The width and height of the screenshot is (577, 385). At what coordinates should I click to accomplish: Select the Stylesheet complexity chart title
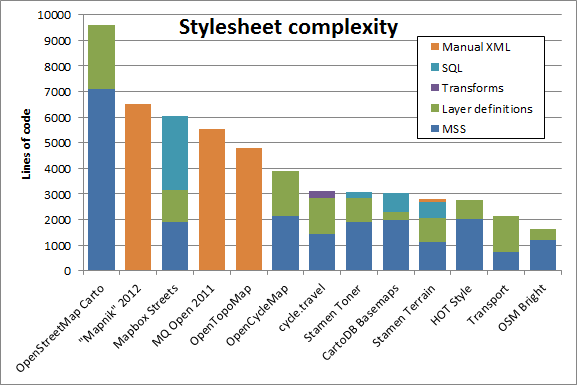tap(288, 27)
